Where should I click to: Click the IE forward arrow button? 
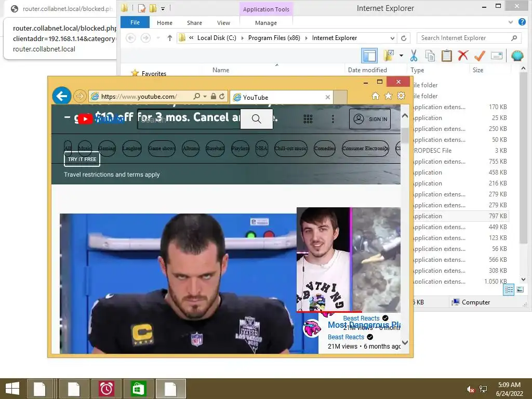click(x=79, y=96)
